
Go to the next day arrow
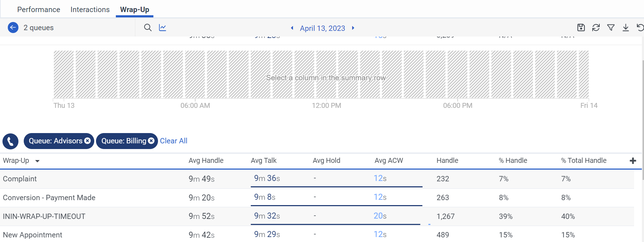(x=353, y=28)
